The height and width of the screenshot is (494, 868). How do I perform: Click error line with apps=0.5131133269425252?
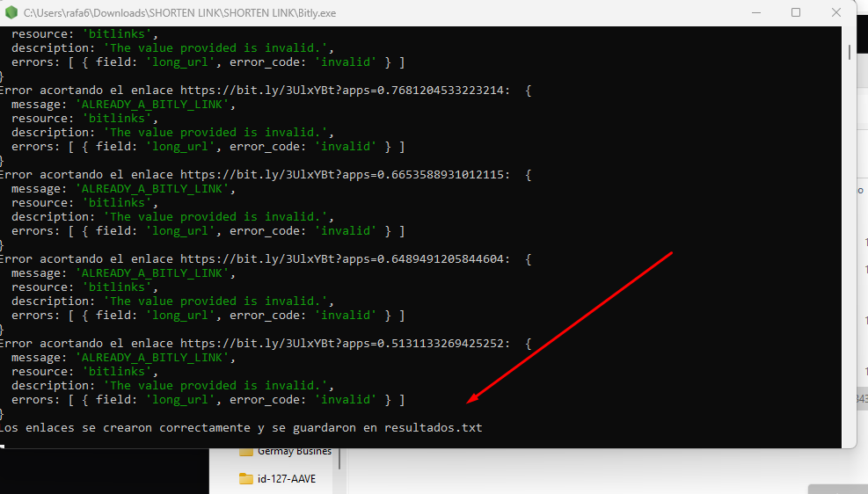click(x=266, y=344)
